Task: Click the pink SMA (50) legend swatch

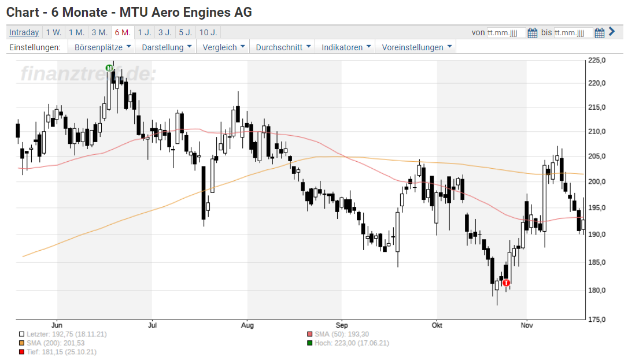Action: tap(309, 335)
